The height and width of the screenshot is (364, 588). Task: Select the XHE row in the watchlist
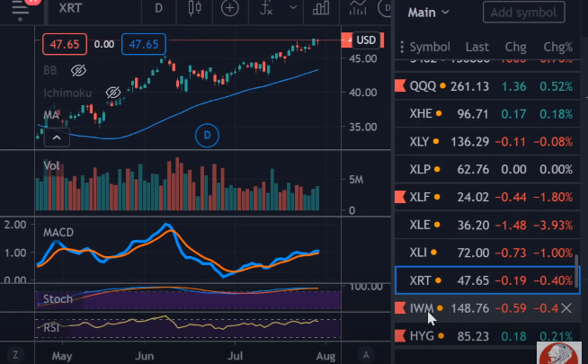[487, 113]
